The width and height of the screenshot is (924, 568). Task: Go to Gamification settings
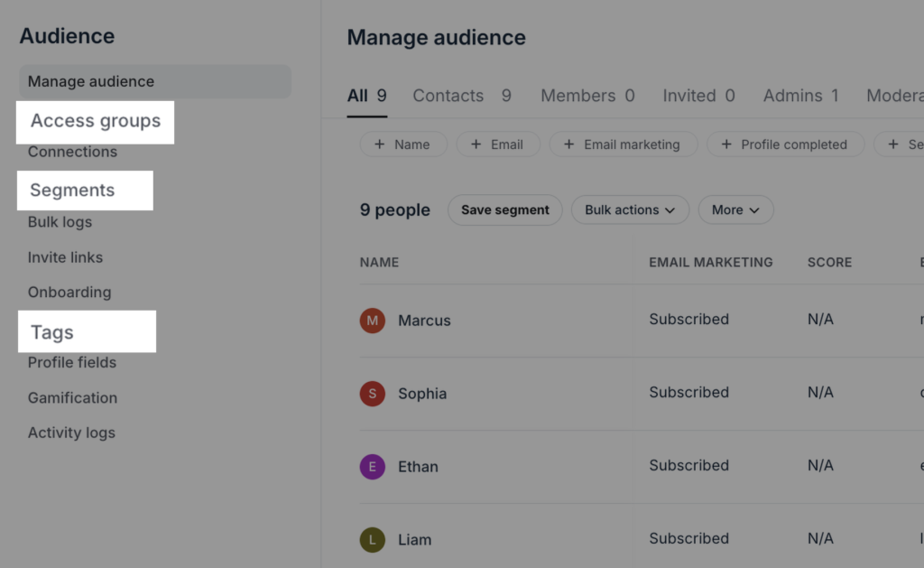click(x=72, y=397)
